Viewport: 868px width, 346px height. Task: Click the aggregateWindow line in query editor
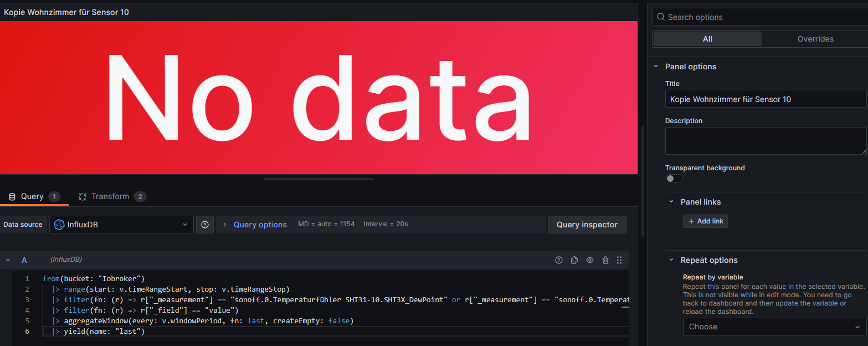[x=203, y=320]
